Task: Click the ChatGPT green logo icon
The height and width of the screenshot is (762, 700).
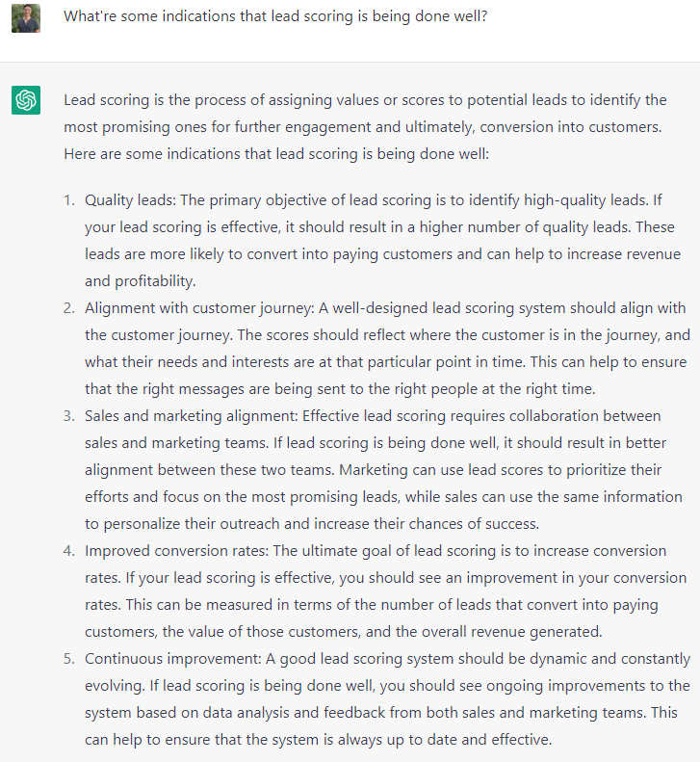Action: (26, 100)
